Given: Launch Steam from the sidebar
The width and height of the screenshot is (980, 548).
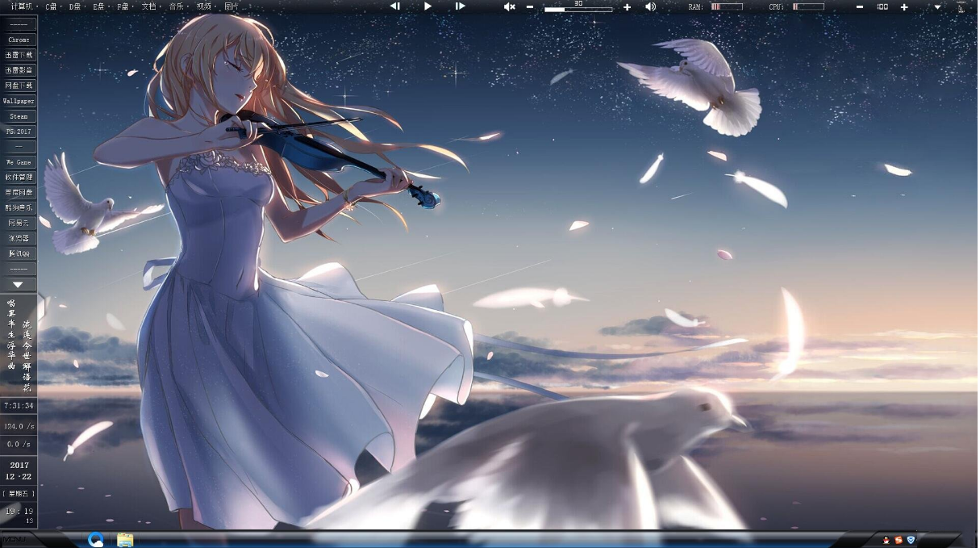Looking at the screenshot, I should click(19, 116).
